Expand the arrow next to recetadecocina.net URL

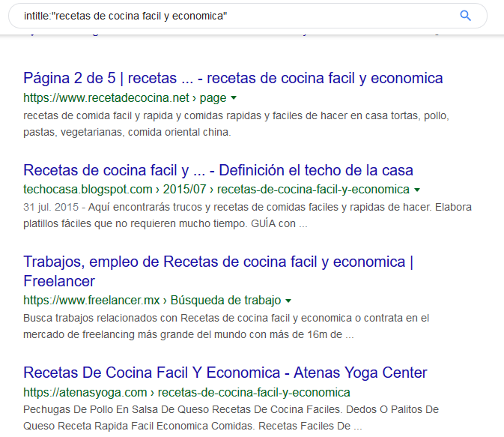pos(234,98)
